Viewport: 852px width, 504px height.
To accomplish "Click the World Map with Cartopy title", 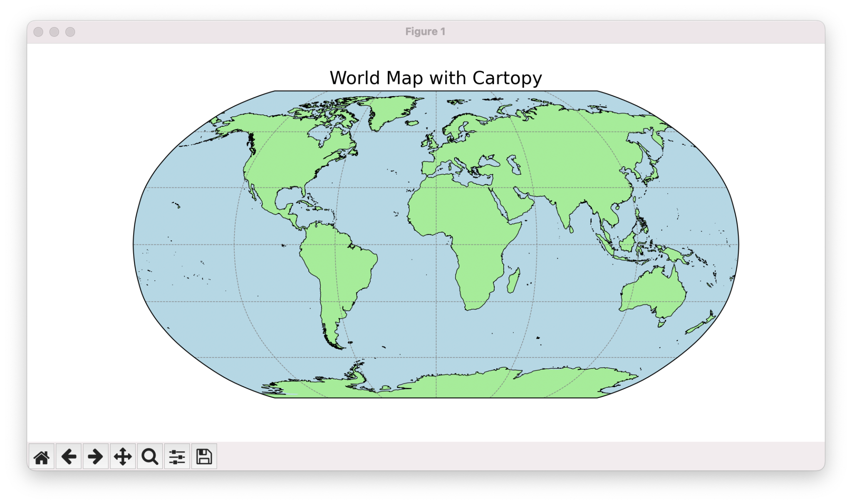I will point(436,77).
